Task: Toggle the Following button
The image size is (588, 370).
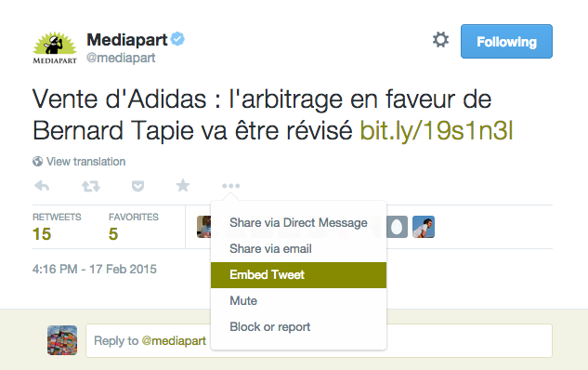Action: (506, 41)
